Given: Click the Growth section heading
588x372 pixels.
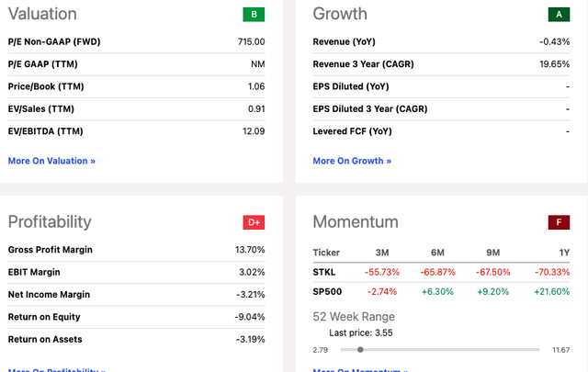Looking at the screenshot, I should (340, 14).
